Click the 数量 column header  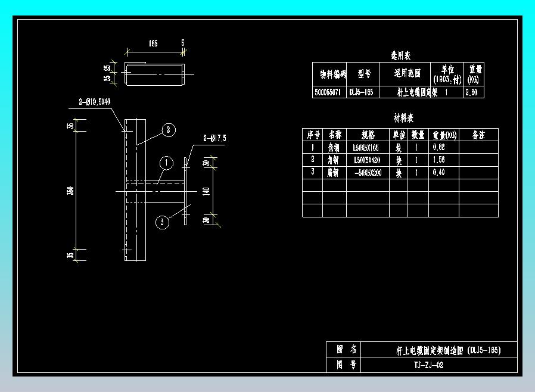coord(418,135)
